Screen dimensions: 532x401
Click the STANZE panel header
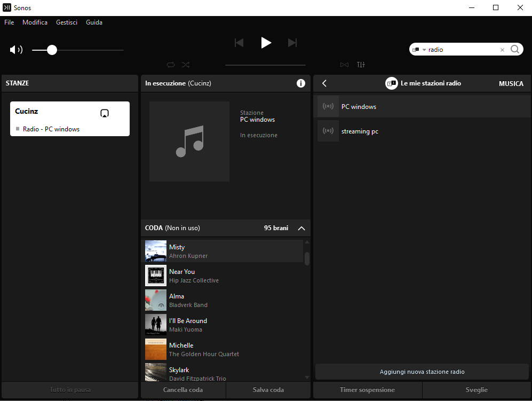point(70,83)
